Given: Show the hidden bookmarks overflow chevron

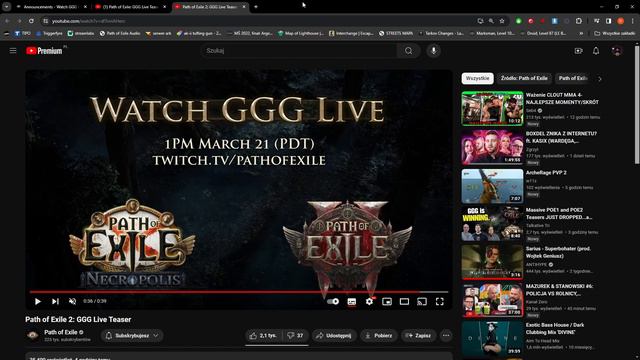Looking at the screenshot, I should pyautogui.click(x=581, y=33).
